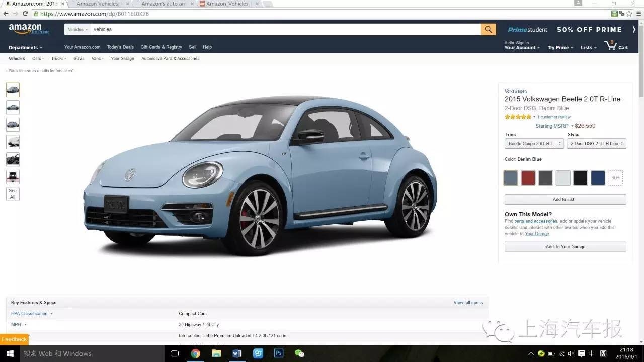The height and width of the screenshot is (362, 644).
Task: Click the network Wi-Fi icon in system tray
Action: (x=561, y=353)
